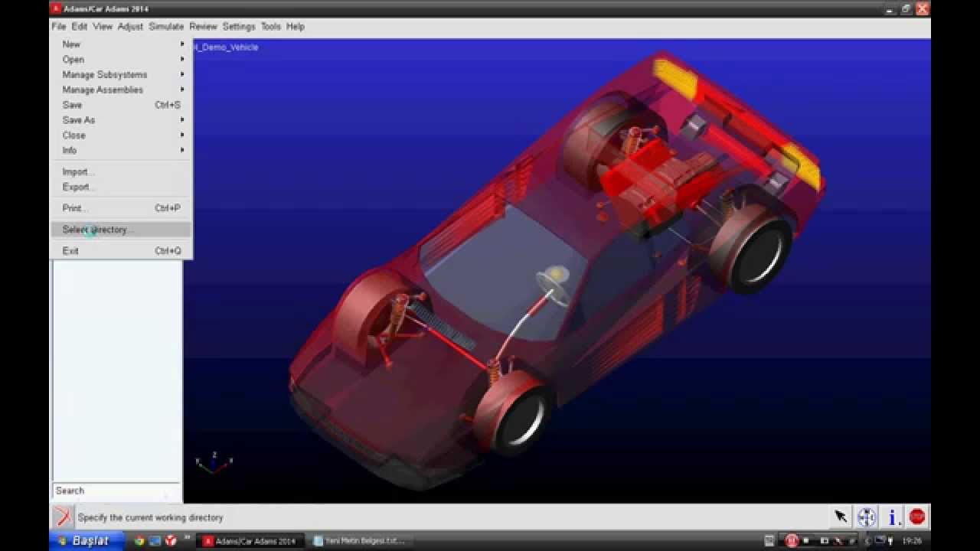Open the Help menu
The height and width of the screenshot is (551, 980).
click(296, 26)
